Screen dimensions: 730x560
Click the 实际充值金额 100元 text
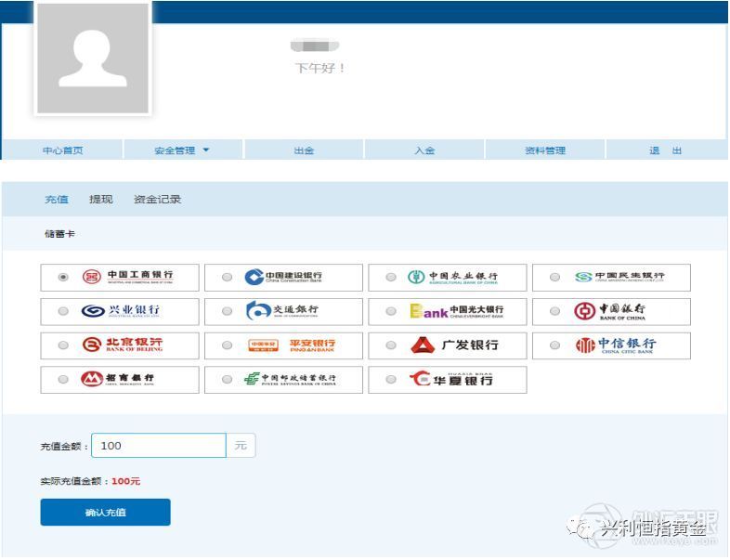[x=90, y=481]
